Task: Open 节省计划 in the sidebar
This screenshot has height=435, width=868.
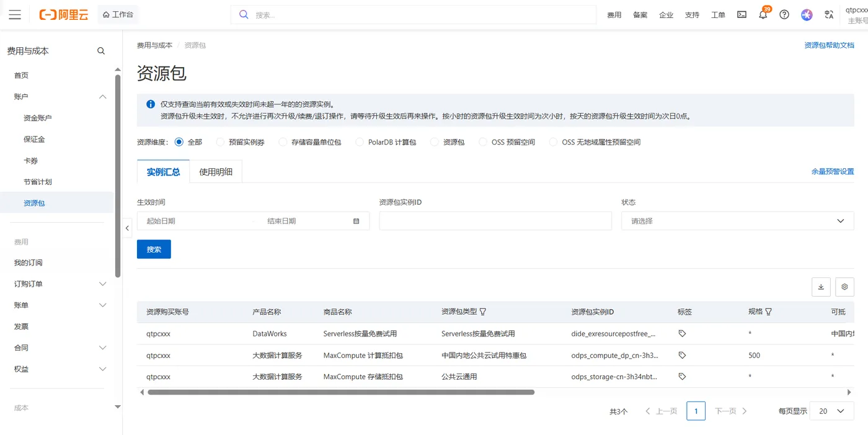Action: pos(38,182)
